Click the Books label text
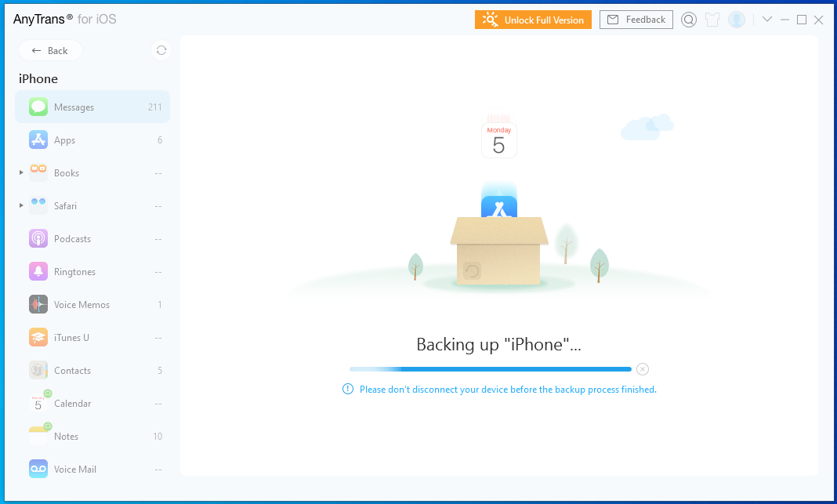This screenshot has width=837, height=504. (66, 173)
